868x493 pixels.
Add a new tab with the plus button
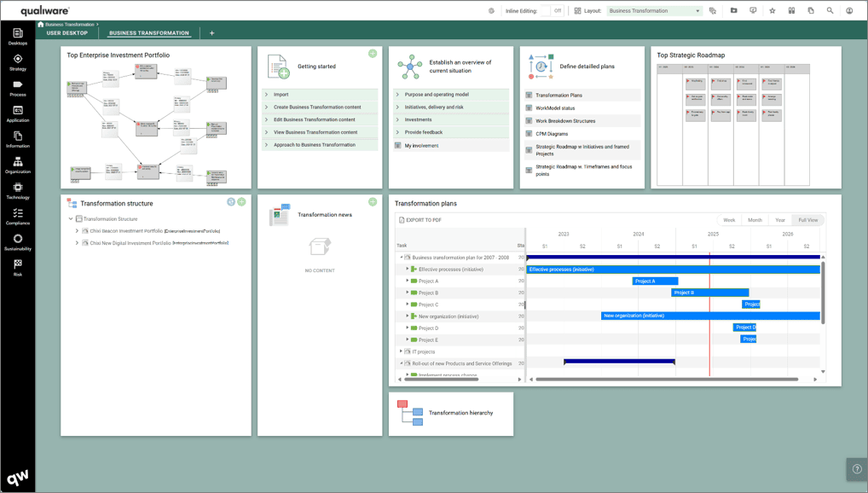[211, 33]
